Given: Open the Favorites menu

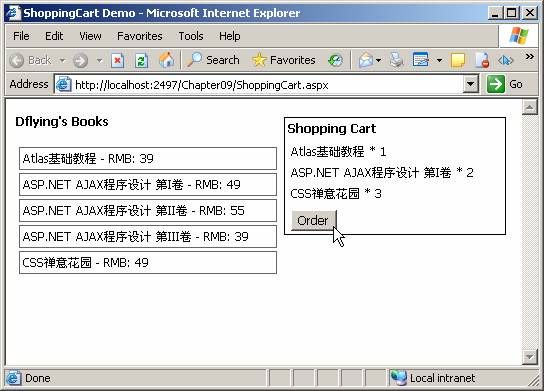Looking at the screenshot, I should point(140,36).
